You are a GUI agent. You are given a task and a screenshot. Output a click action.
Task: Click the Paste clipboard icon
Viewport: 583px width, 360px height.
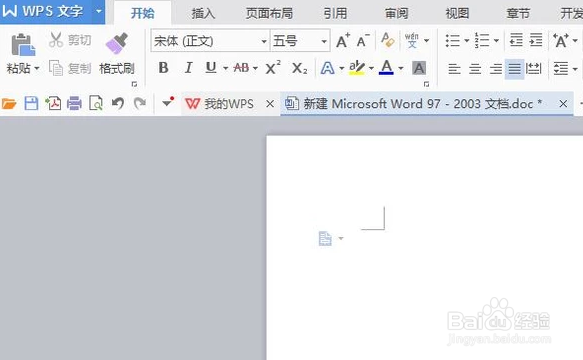23,45
